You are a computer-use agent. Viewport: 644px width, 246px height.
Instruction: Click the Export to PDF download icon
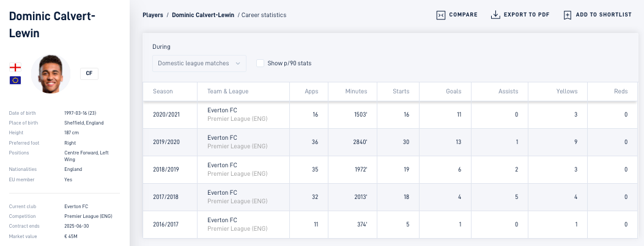(495, 15)
